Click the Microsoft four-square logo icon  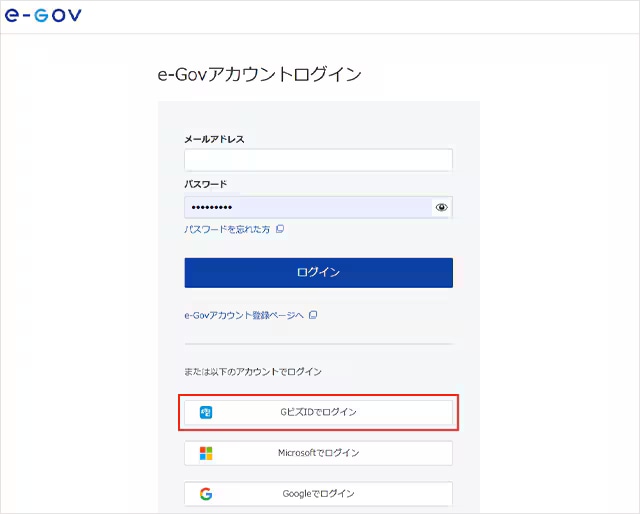click(x=206, y=453)
